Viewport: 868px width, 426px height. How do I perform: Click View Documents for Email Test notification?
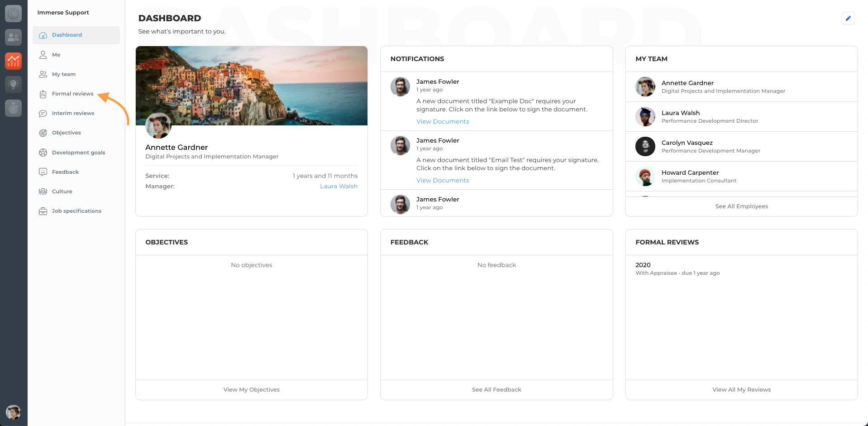pos(443,180)
